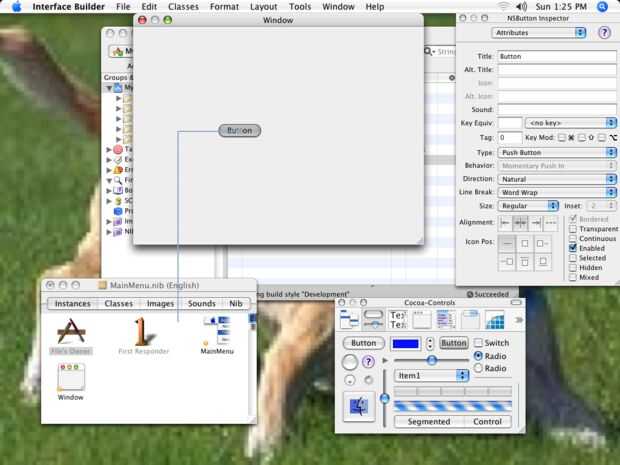Open the Tools menu

point(300,6)
